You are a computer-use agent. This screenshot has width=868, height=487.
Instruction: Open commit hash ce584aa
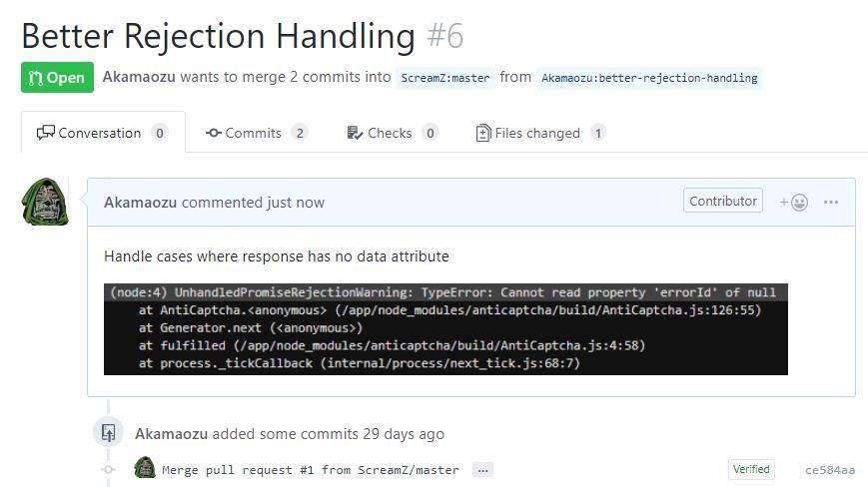coord(830,469)
